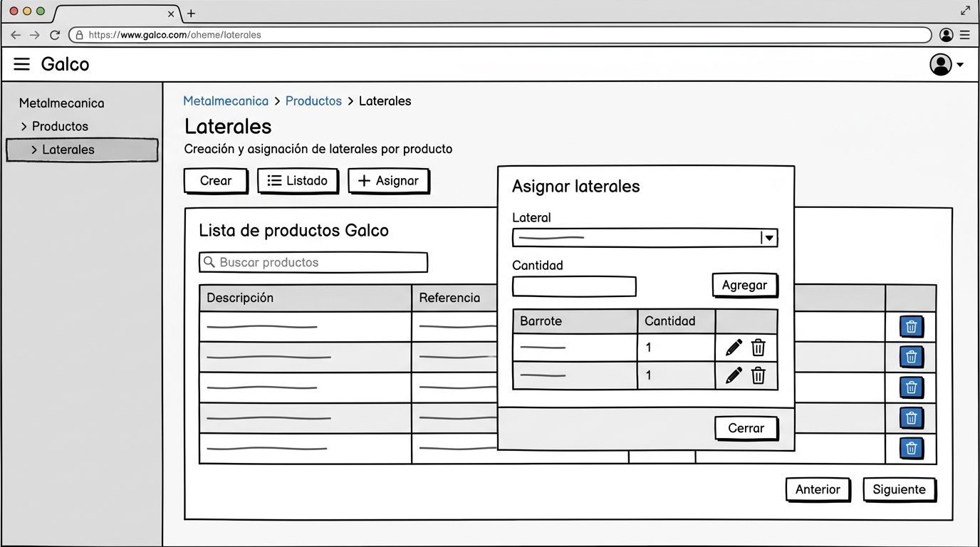
Task: Reload the page with the refresh icon
Action: click(55, 35)
